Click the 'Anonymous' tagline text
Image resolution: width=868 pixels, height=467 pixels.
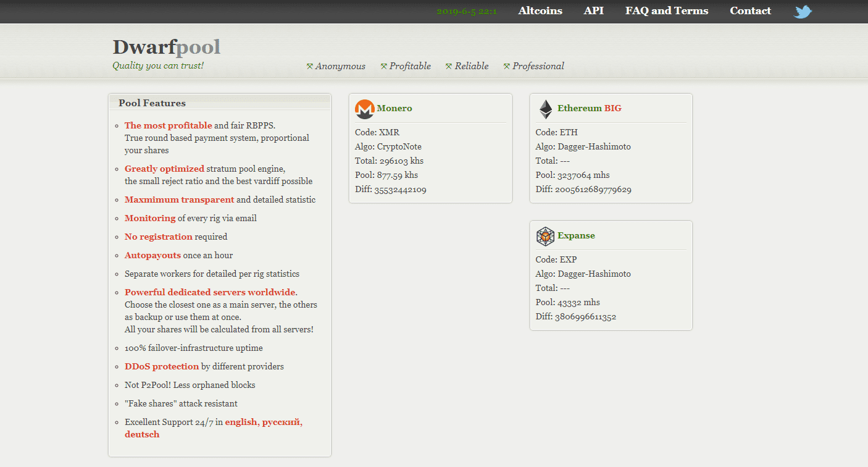pos(340,66)
